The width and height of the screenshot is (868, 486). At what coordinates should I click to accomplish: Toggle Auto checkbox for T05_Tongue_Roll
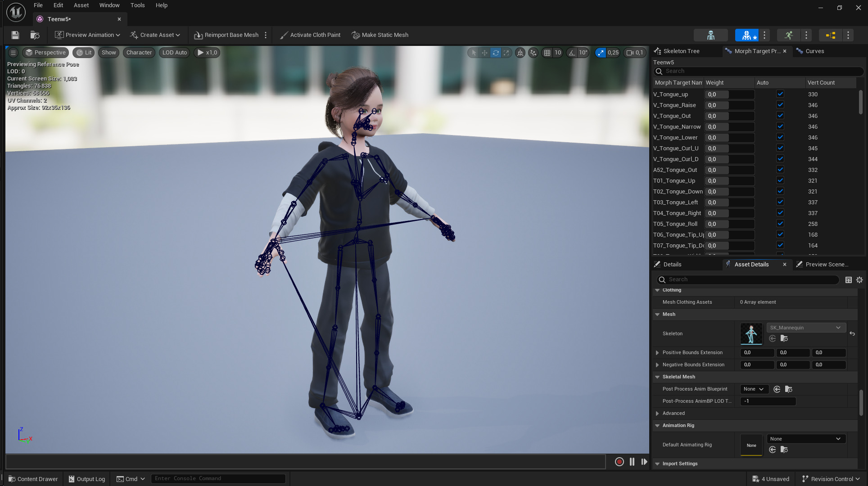pos(780,224)
